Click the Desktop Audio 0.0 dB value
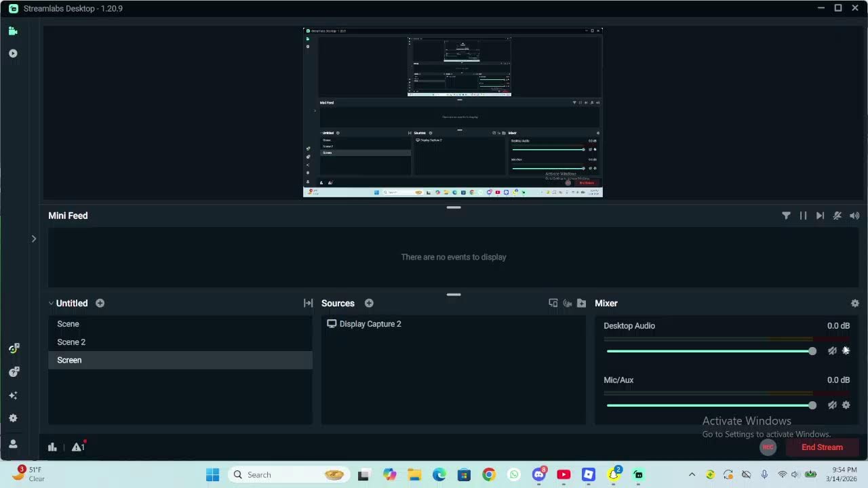Image resolution: width=868 pixels, height=488 pixels. [838, 326]
